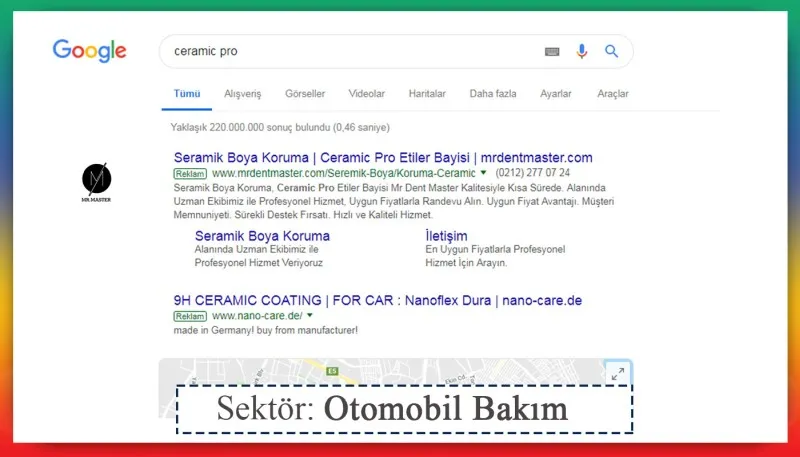The image size is (800, 457).
Task: Expand the map with fullscreen icon
Action: (618, 374)
